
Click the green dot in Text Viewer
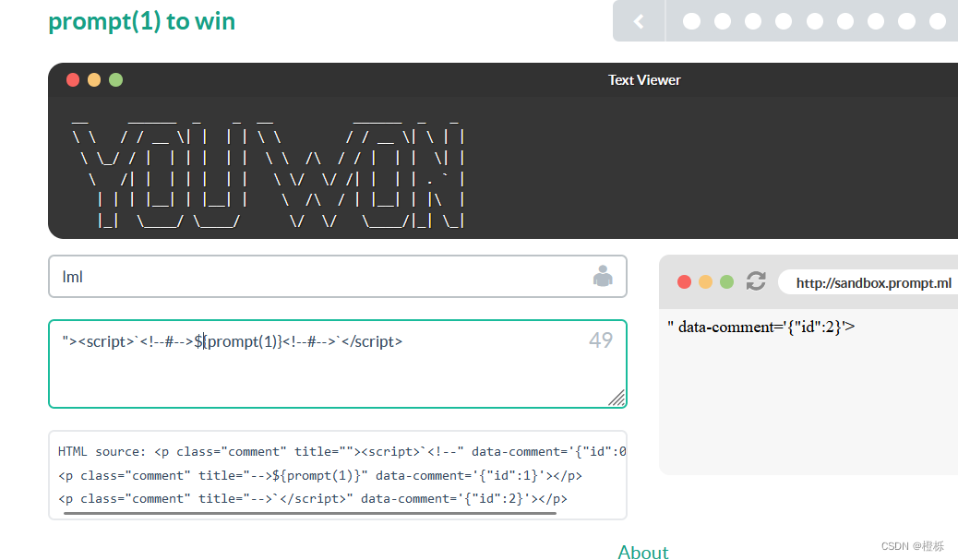(115, 80)
